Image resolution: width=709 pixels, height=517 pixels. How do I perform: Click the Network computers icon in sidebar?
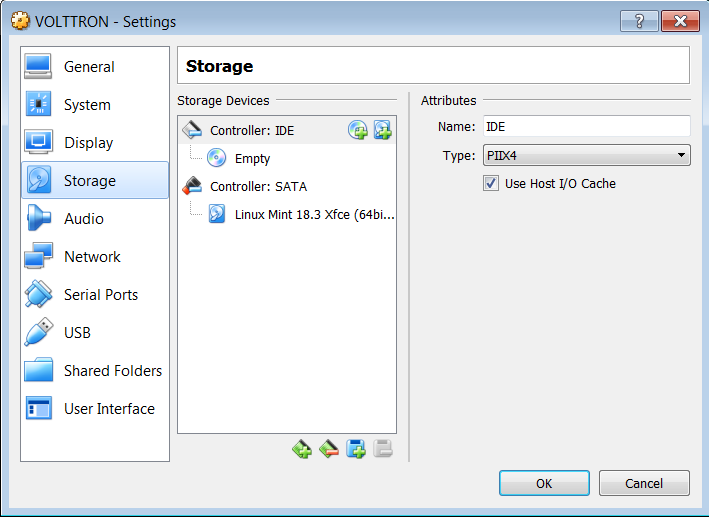38,256
